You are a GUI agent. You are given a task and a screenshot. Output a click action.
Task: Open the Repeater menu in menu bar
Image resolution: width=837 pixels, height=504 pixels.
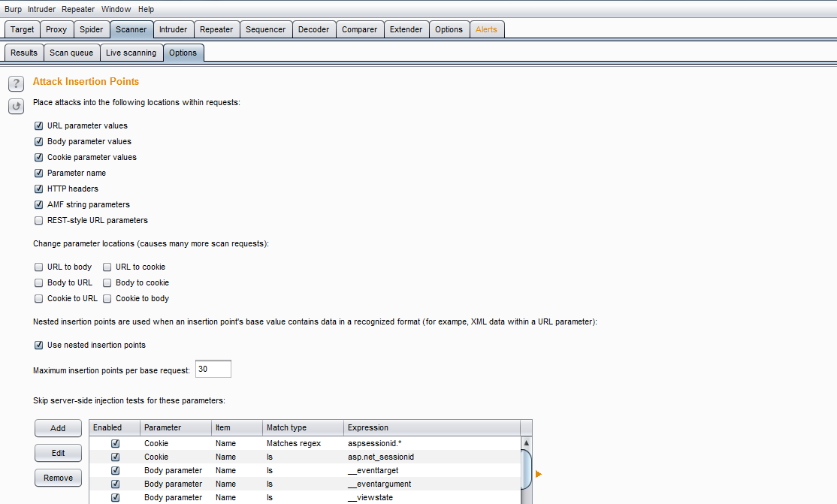(78, 9)
